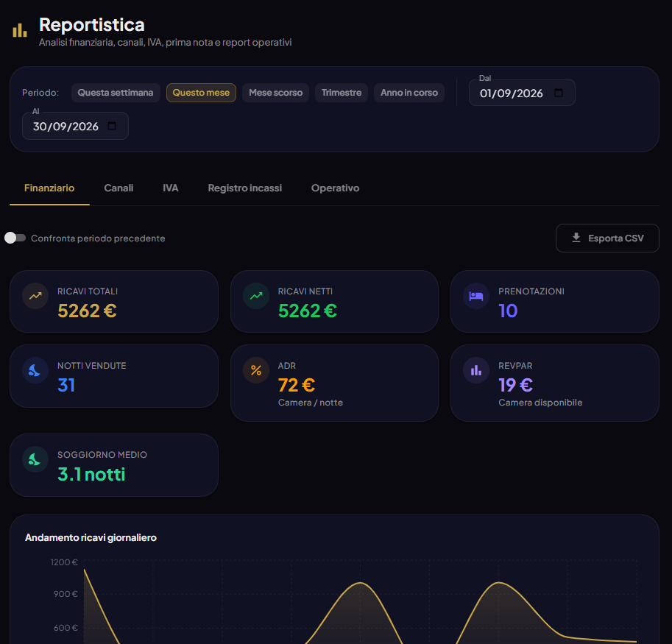Click the RevPAR value 19 €
The width and height of the screenshot is (672, 644).
click(x=515, y=385)
